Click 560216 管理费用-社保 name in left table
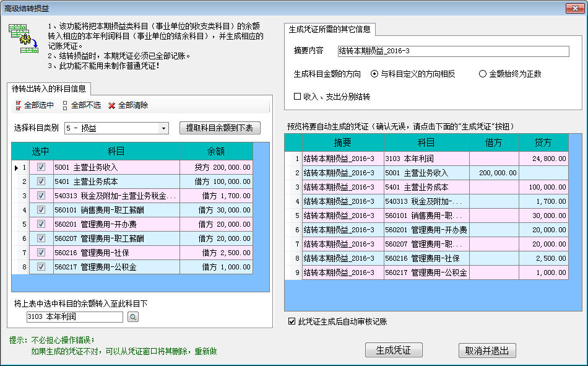 pyautogui.click(x=116, y=253)
